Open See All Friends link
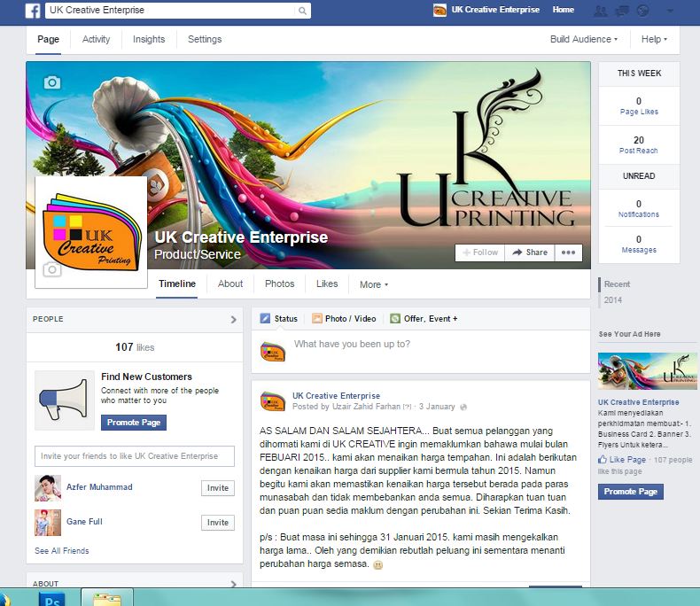The height and width of the screenshot is (606, 700). 62,551
